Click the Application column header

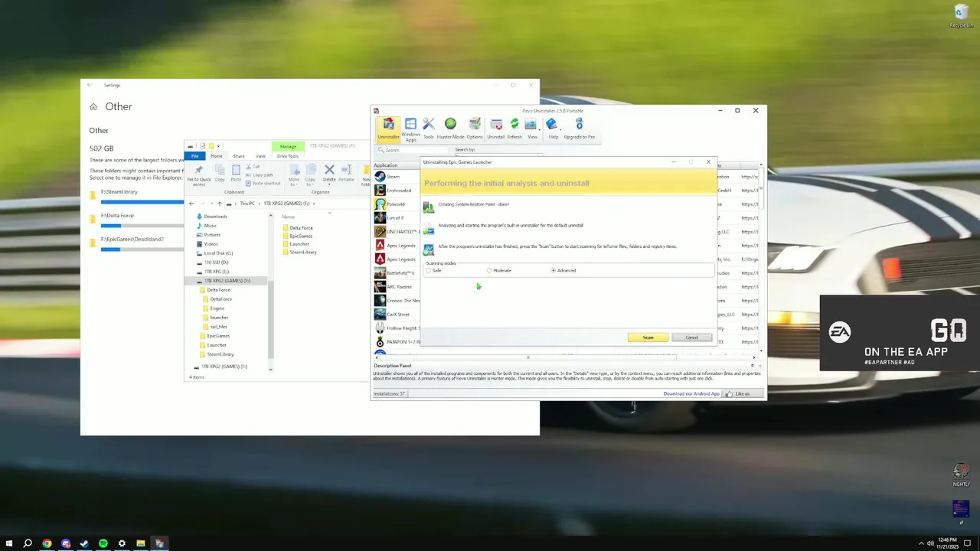pyautogui.click(x=397, y=165)
